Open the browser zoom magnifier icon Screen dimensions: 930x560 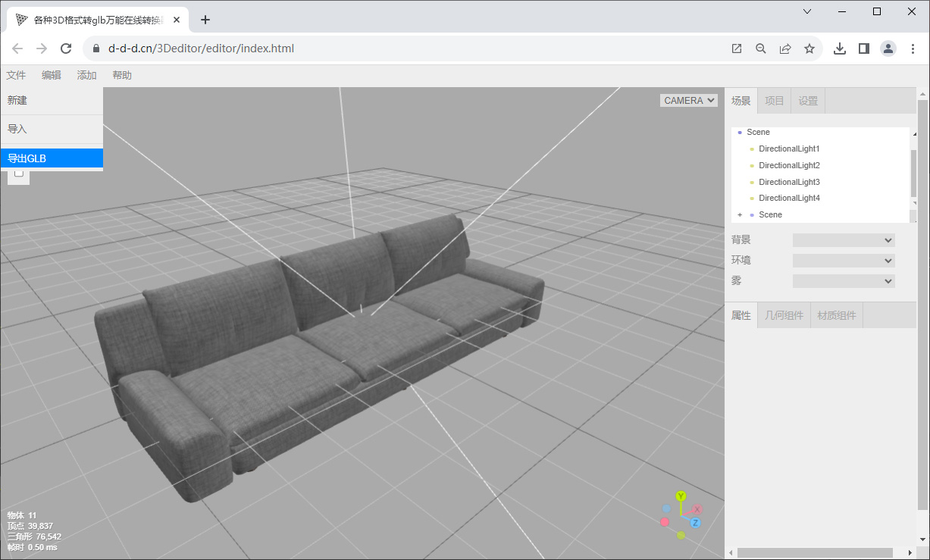[x=761, y=48]
